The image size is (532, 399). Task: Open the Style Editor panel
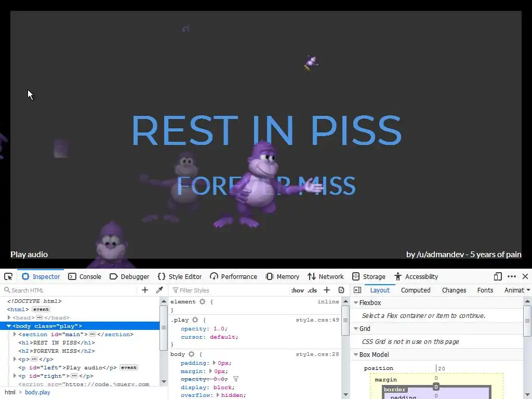[180, 276]
